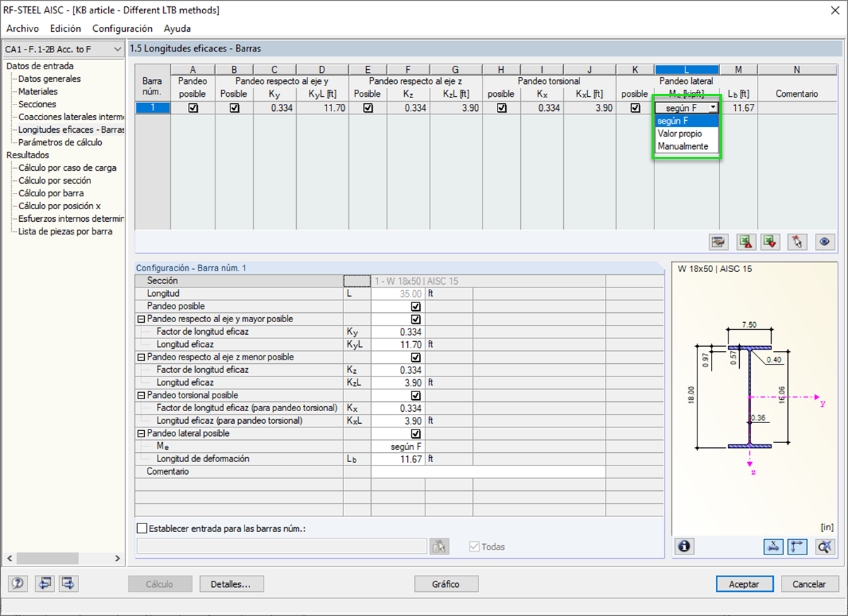This screenshot has width=848, height=616.
Task: Collapse 'Pandeo respecto al eje y mayor posible'
Action: coord(141,319)
